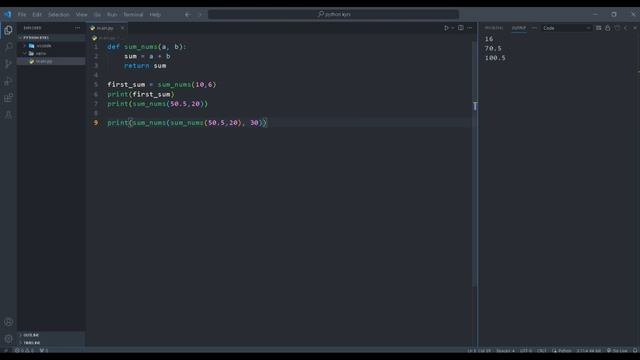Click the '100.5' output line

pyautogui.click(x=495, y=58)
